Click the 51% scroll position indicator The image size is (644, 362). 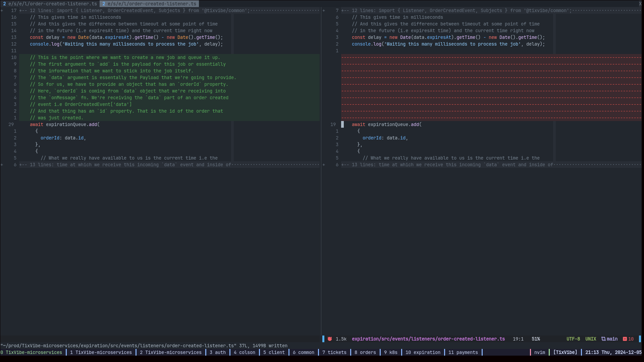pos(536,339)
